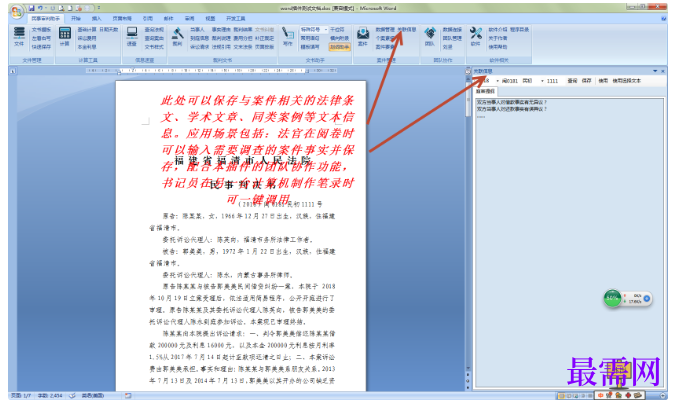Click the proofing check icon in status bar
This screenshot has height=403, width=679.
pyautogui.click(x=72, y=396)
